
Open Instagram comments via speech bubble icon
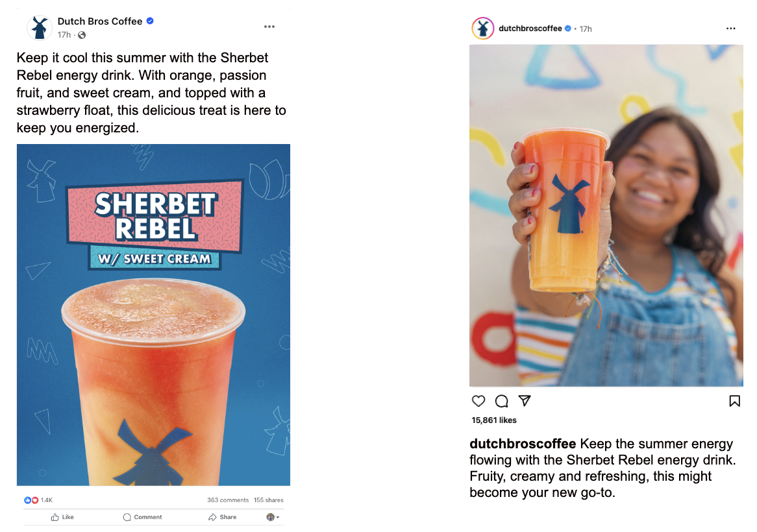click(x=501, y=401)
